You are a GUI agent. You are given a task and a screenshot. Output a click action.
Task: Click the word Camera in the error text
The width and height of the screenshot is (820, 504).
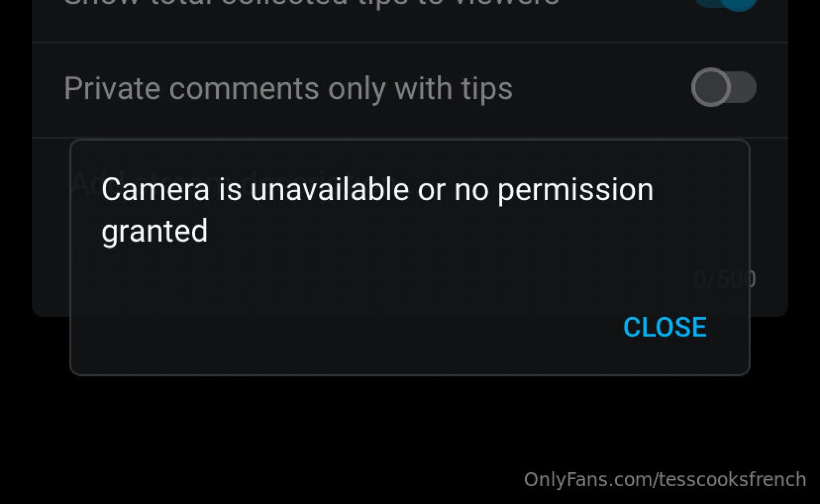(x=155, y=189)
